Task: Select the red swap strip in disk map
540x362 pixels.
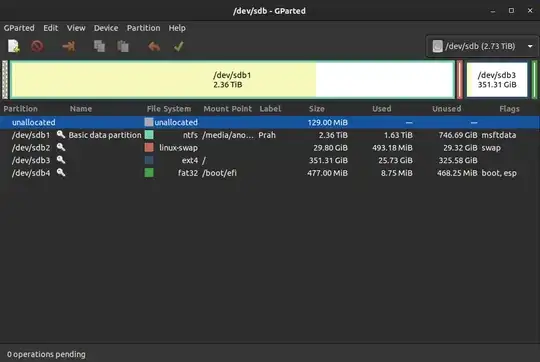Action: [460, 80]
